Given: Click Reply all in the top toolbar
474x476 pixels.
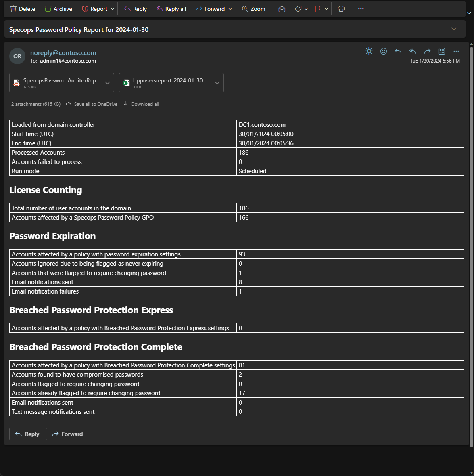Looking at the screenshot, I should click(x=171, y=9).
